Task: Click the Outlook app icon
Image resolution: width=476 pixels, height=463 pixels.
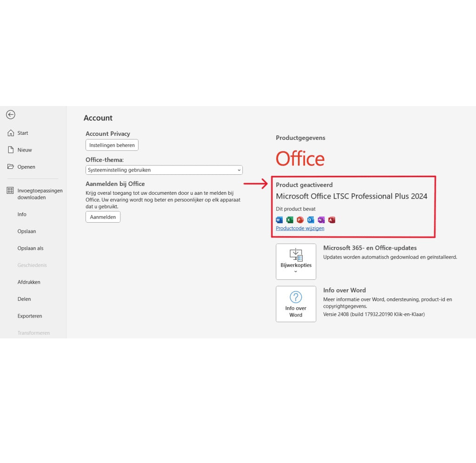Action: point(311,220)
